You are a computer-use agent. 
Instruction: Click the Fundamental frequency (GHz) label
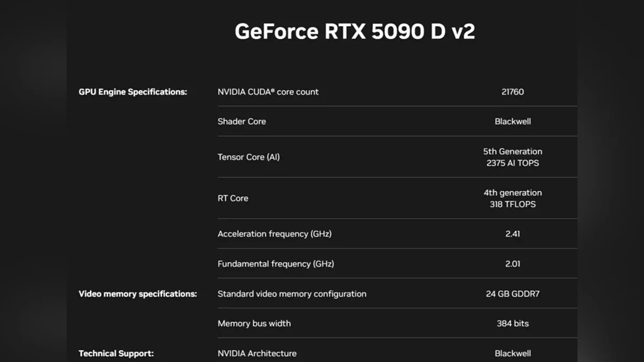(275, 264)
